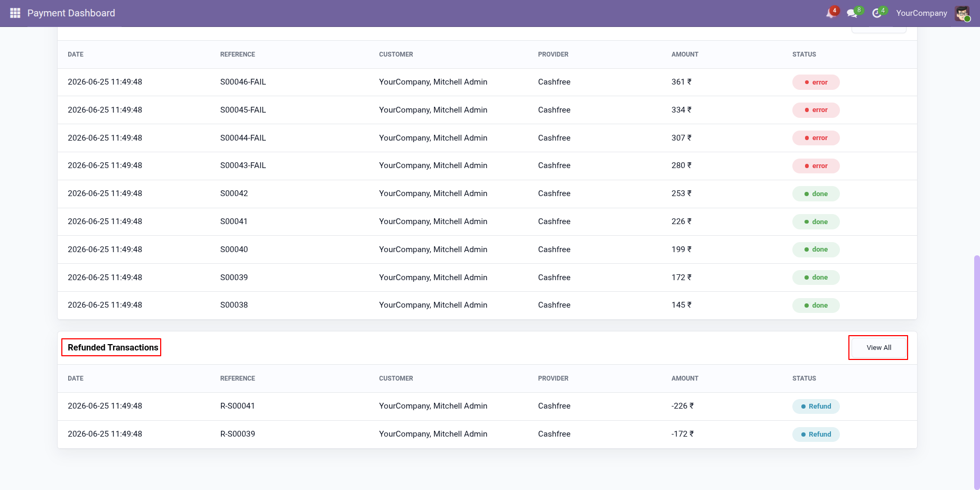
Task: Click Payment Dashboard title
Action: 71,13
